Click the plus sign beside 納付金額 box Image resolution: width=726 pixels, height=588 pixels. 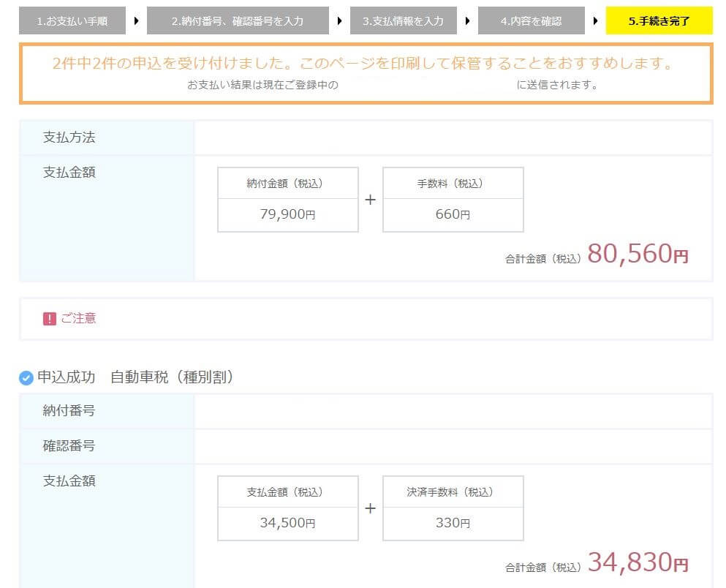[x=370, y=200]
